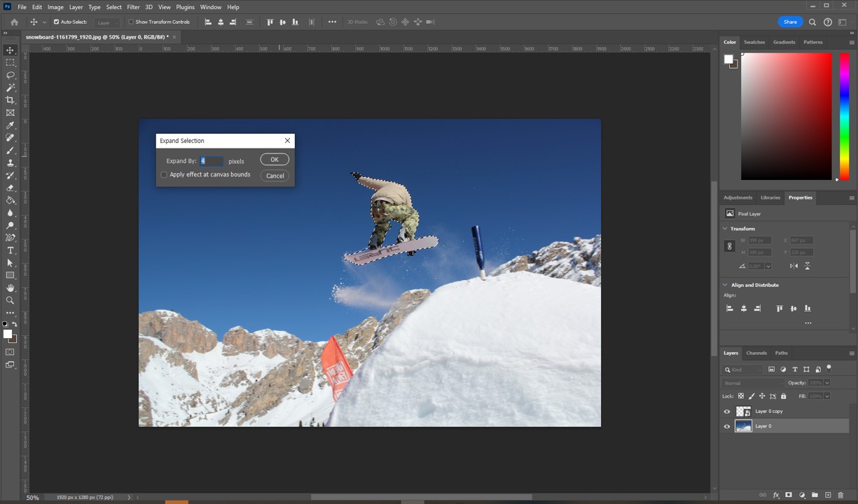Viewport: 858px width, 504px height.
Task: Click Cancel in Expand Selection dialog
Action: click(x=275, y=176)
